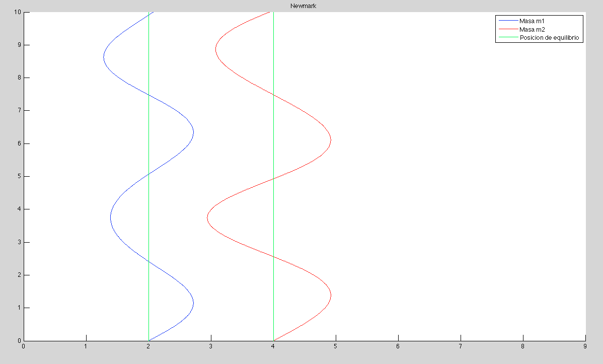Click the x-axis tick label 7
This screenshot has height=364, width=603.
[461, 347]
